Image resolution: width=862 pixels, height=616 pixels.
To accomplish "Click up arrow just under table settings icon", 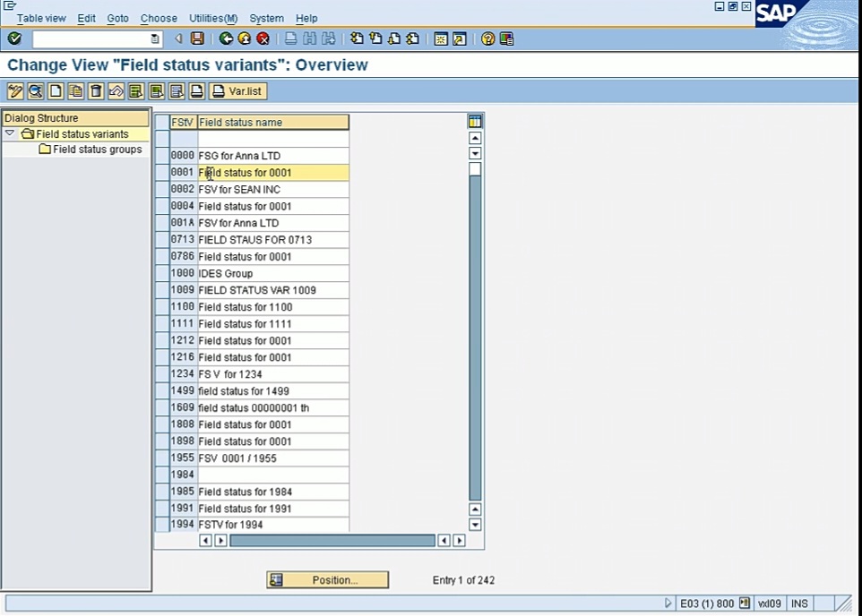I will coord(475,138).
